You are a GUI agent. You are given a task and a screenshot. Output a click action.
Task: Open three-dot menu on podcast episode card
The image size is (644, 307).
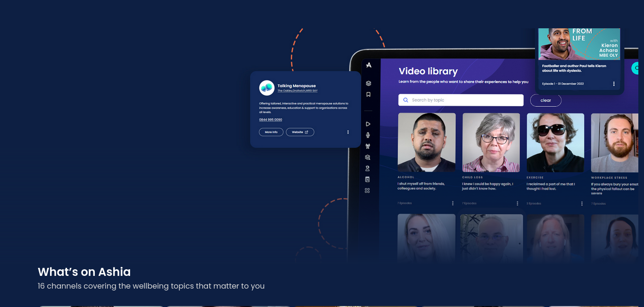[x=614, y=84]
